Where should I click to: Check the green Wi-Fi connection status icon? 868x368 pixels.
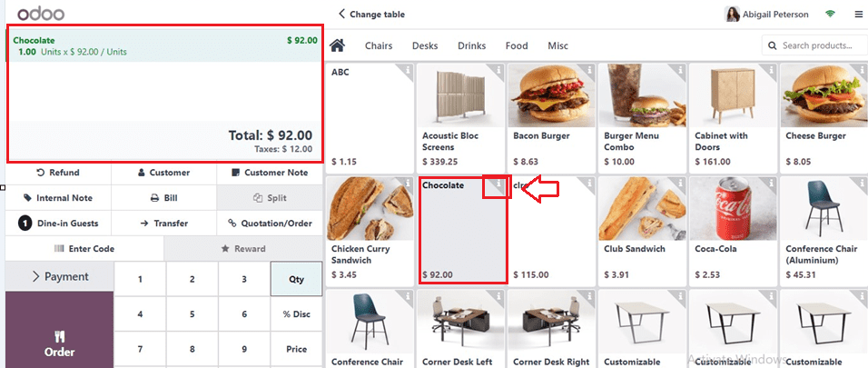click(831, 15)
